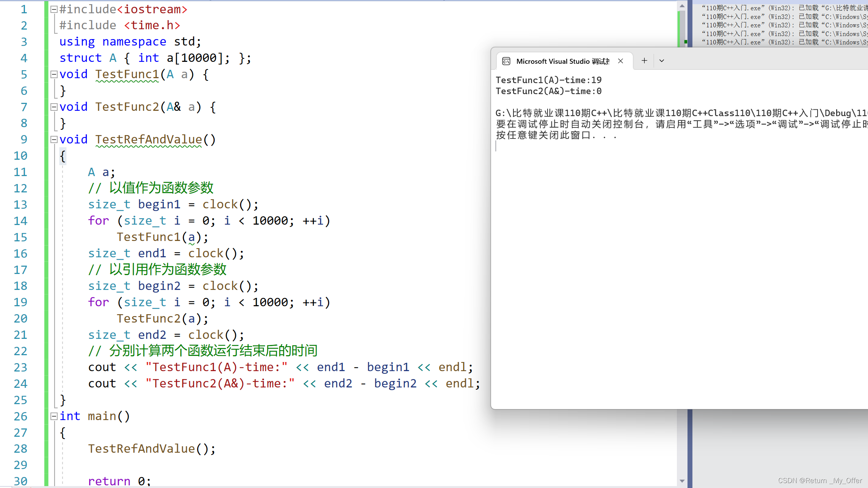The width and height of the screenshot is (868, 488).
Task: Click the console icon on the debug tab
Action: [506, 61]
